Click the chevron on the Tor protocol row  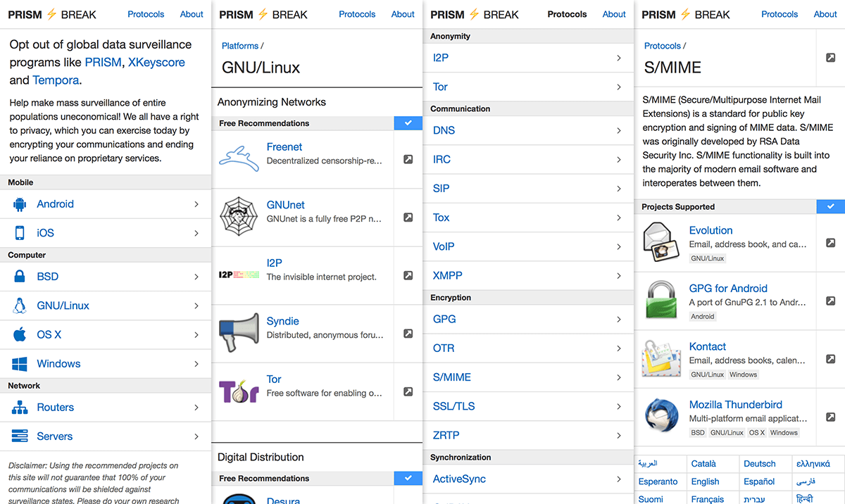(x=619, y=87)
